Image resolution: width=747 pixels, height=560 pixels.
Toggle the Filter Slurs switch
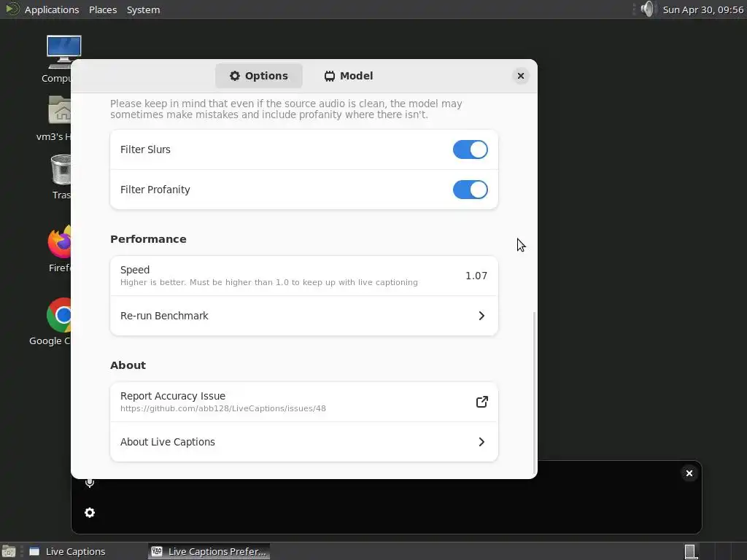470,149
